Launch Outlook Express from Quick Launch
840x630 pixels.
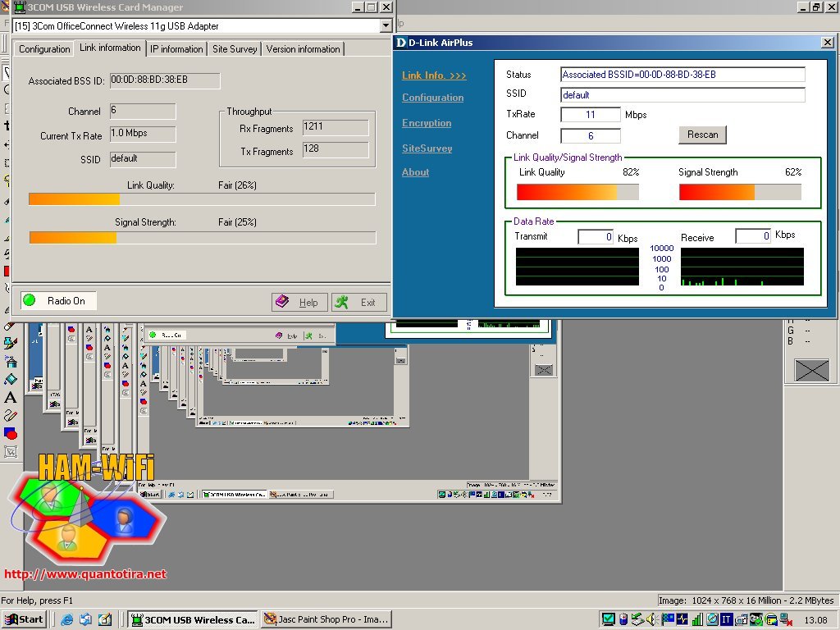click(x=85, y=619)
